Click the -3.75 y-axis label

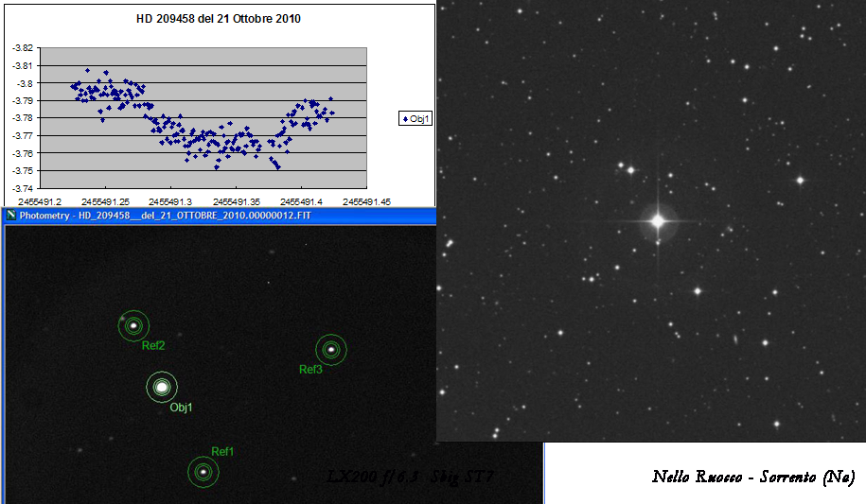pos(21,170)
